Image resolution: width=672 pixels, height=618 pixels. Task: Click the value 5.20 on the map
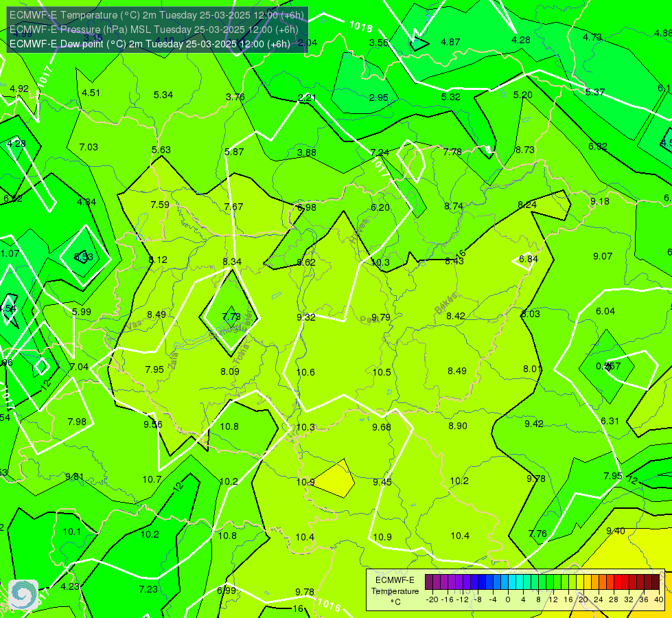tap(523, 95)
